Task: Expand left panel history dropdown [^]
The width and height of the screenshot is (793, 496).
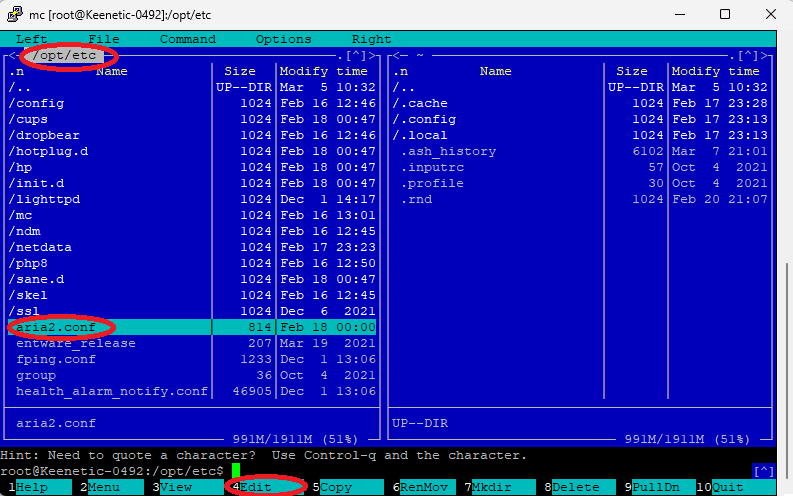Action: coord(359,56)
